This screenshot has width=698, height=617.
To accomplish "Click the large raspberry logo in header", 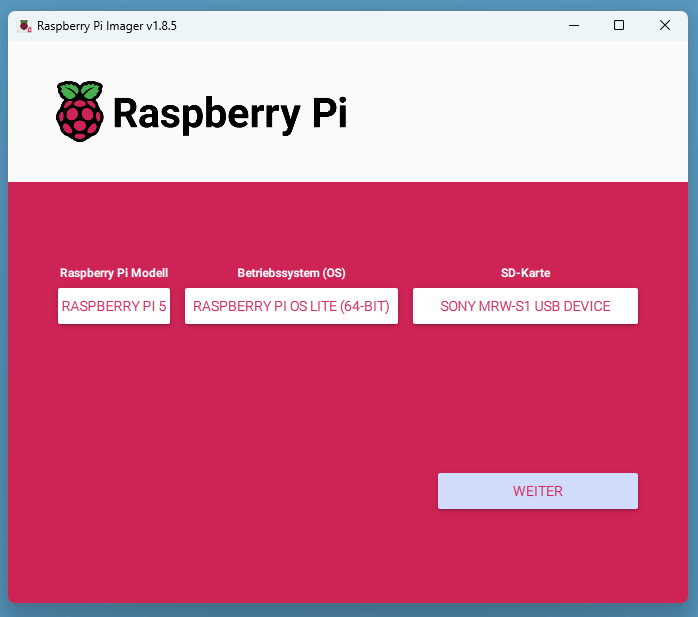I will coord(79,111).
